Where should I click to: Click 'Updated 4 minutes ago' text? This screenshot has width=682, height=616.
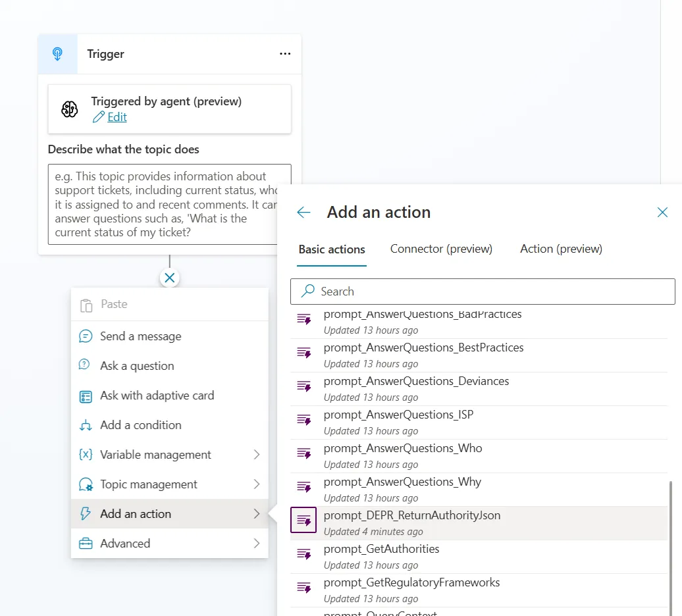tap(373, 532)
